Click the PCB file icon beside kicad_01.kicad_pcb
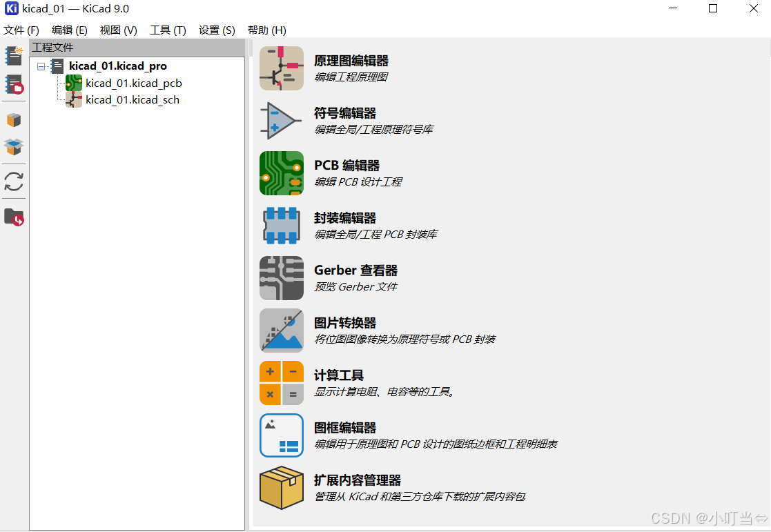Image resolution: width=771 pixels, height=532 pixels. point(74,83)
